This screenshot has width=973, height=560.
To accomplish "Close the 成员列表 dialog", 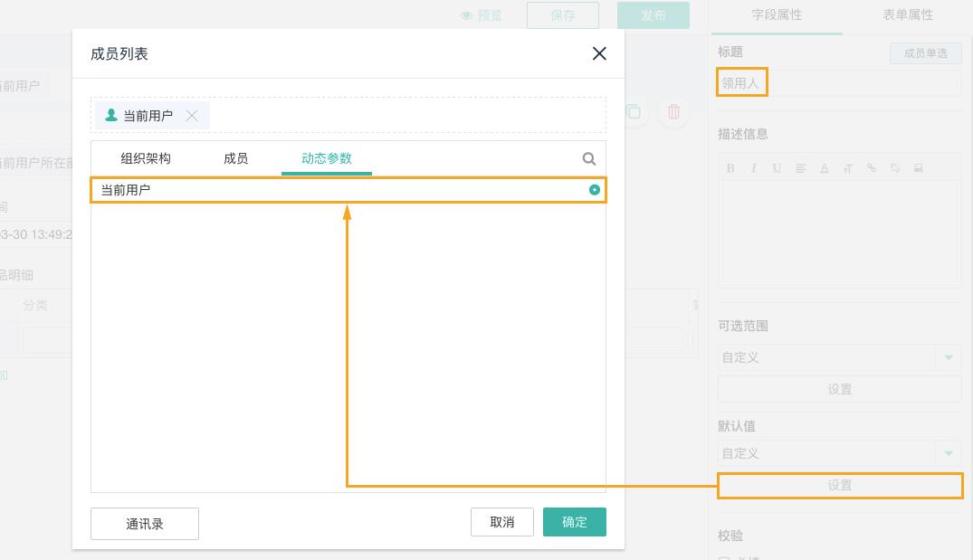I will 599,54.
